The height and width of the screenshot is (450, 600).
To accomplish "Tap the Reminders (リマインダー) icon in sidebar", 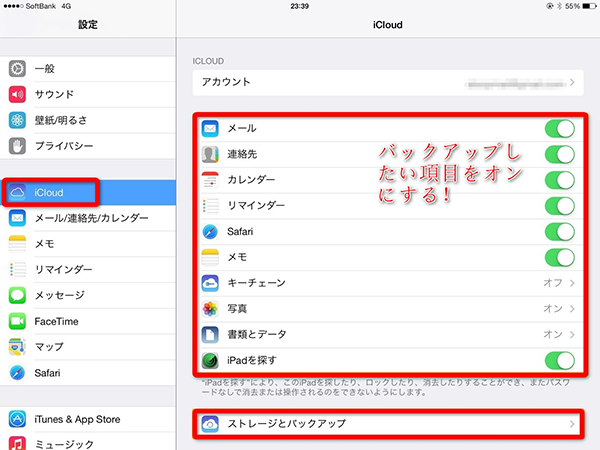I will [17, 269].
